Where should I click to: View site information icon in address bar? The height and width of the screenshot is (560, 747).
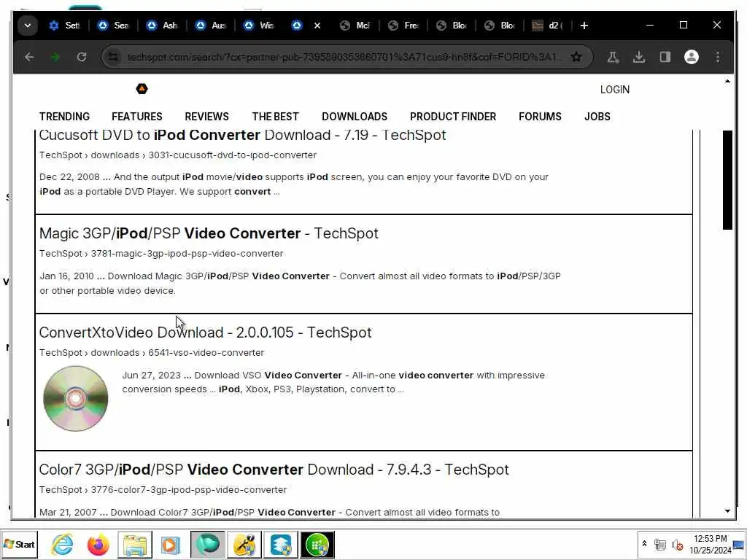click(x=113, y=57)
